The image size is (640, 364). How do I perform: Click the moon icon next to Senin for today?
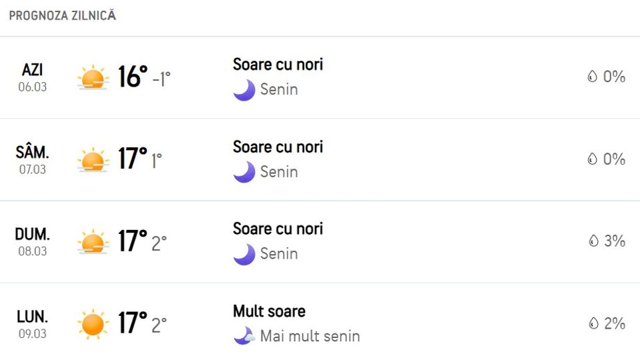click(x=244, y=90)
